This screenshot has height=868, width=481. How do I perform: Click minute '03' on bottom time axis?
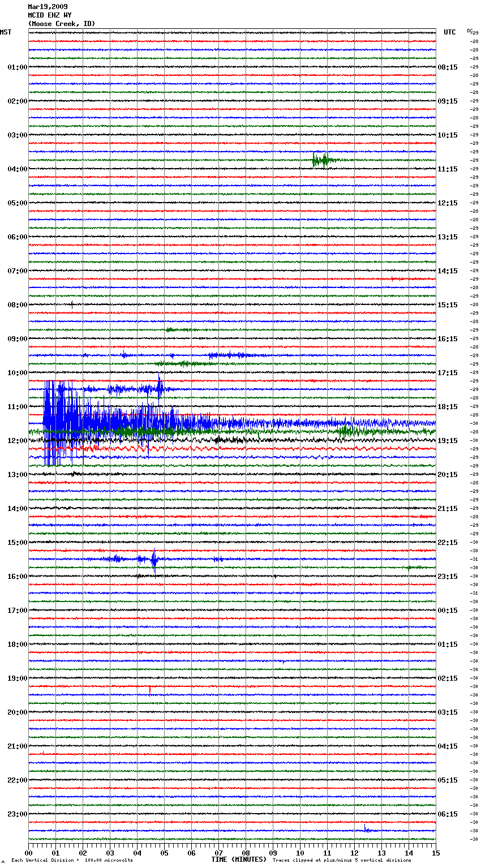[x=110, y=853]
